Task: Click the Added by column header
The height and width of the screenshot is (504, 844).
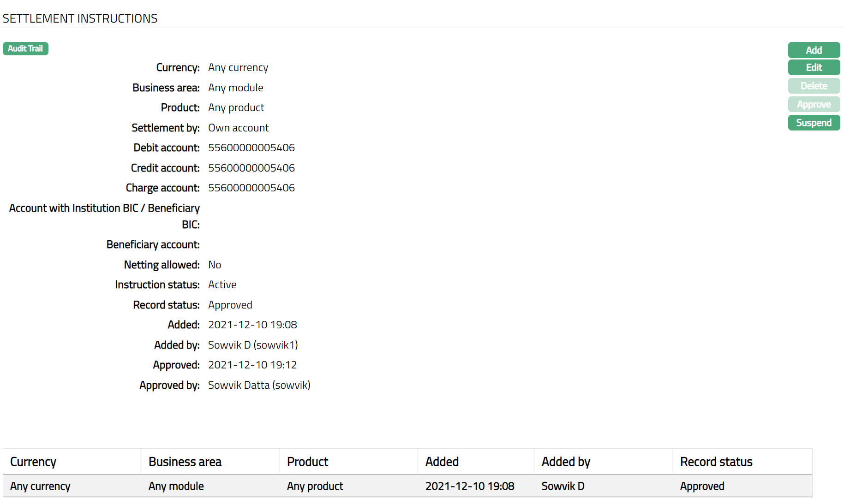Action: [x=566, y=462]
